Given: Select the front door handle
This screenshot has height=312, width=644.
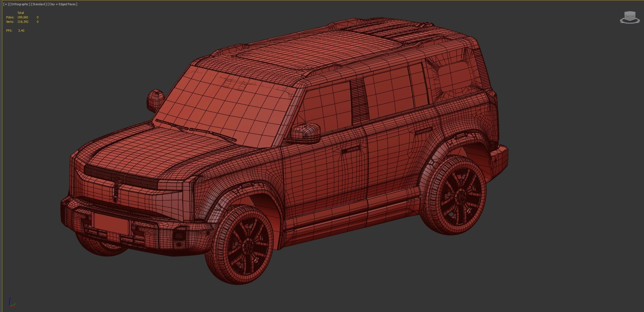Looking at the screenshot, I should (x=352, y=150).
